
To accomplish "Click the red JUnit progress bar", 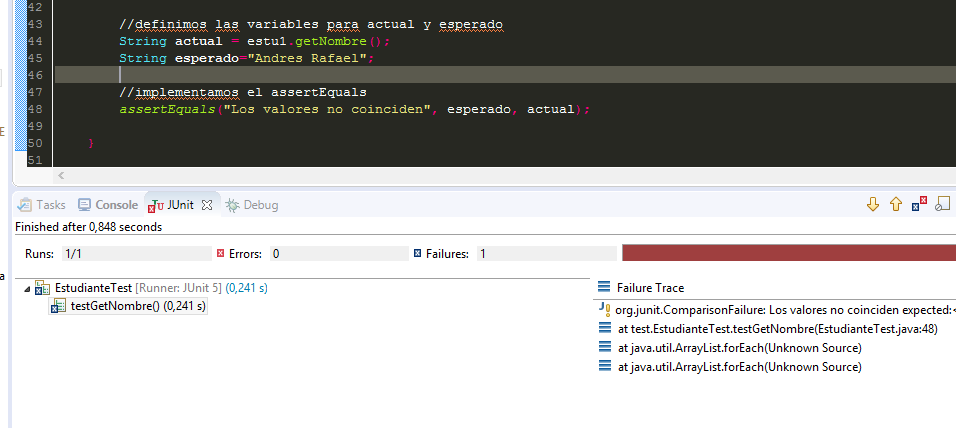I will pos(789,253).
